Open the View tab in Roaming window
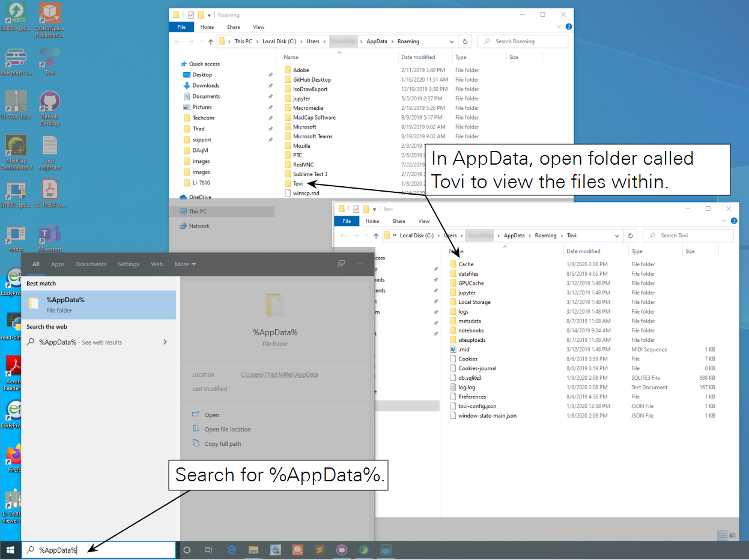The image size is (749, 560). pos(258,27)
